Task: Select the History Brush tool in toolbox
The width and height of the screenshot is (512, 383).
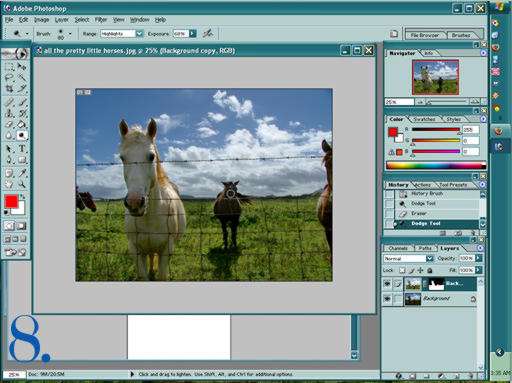Action: click(x=22, y=113)
